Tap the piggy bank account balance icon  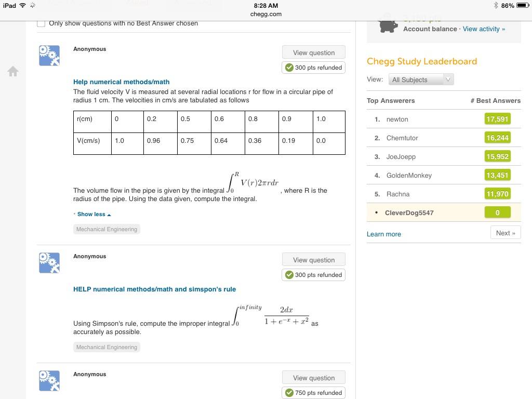pos(388,25)
